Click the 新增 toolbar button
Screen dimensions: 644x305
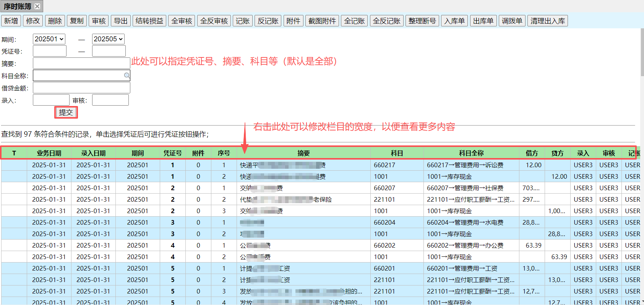click(11, 21)
